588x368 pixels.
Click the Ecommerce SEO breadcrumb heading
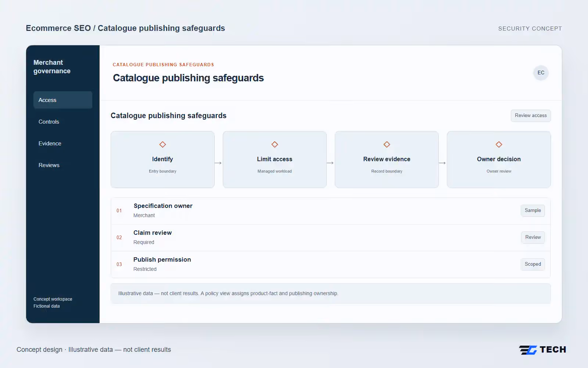click(x=125, y=28)
